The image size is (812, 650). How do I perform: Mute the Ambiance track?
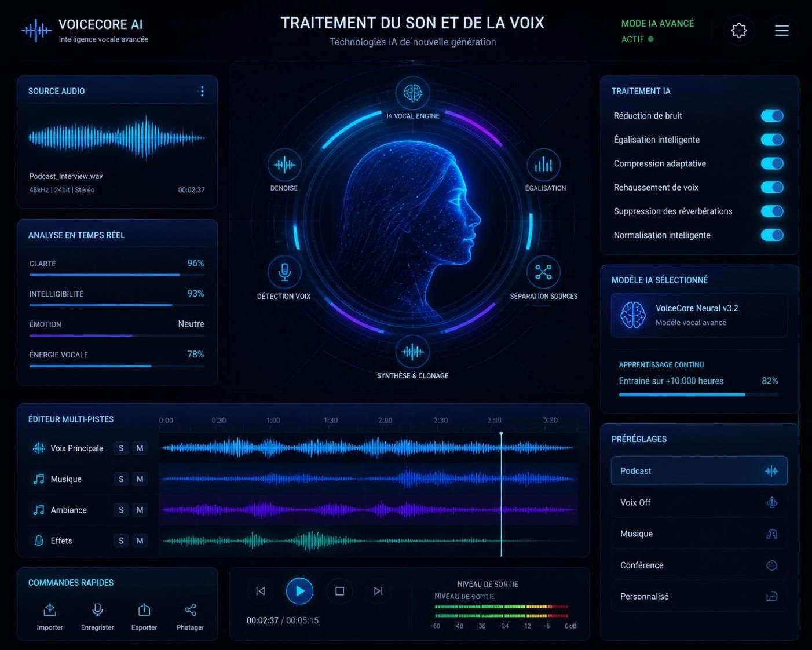(x=140, y=510)
